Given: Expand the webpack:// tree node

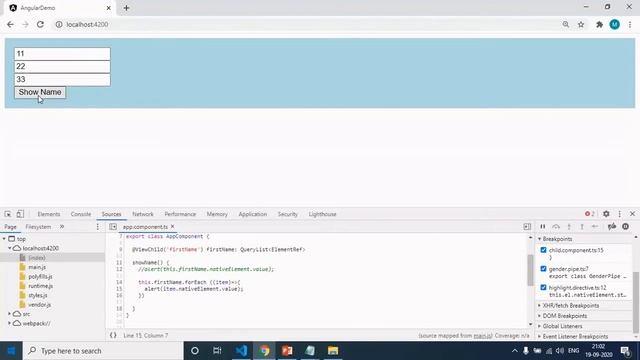Looking at the screenshot, I should pyautogui.click(x=9, y=323).
